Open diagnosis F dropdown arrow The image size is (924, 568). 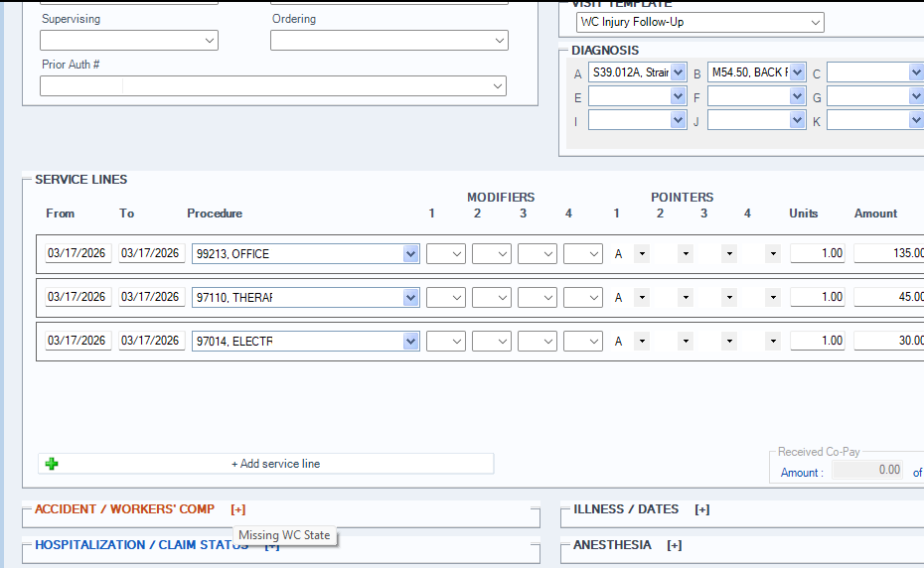(797, 96)
